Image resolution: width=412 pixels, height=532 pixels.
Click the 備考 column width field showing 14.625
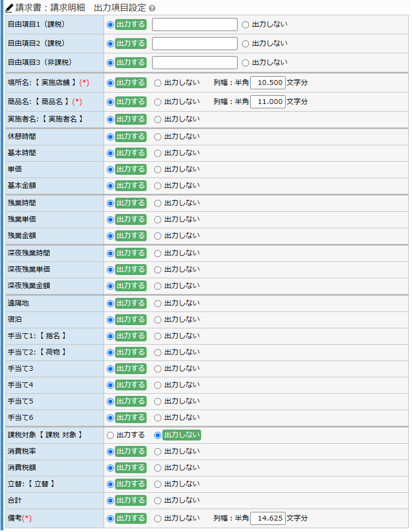coord(268,518)
